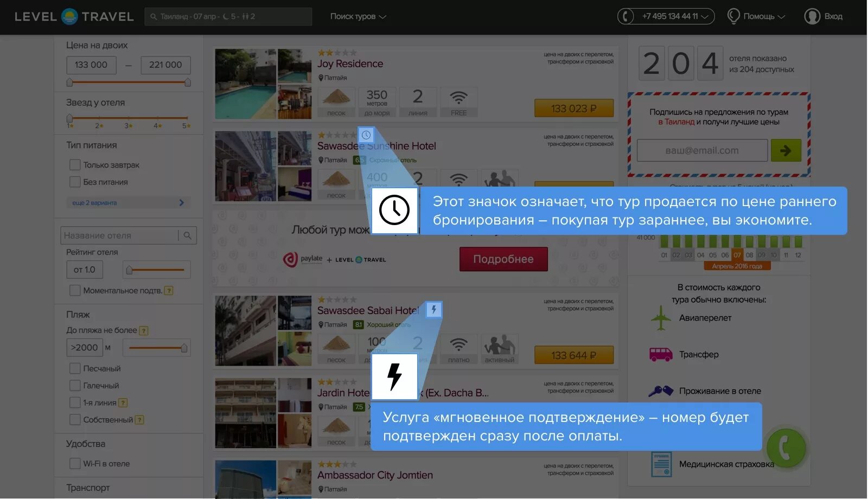Open the Поиск туров dropdown
The height and width of the screenshot is (499, 868).
(x=358, y=16)
